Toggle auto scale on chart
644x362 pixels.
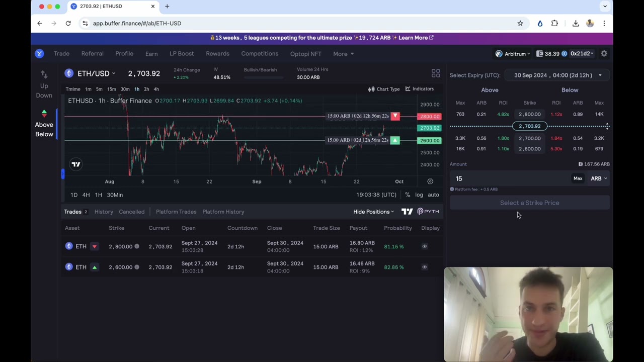(x=433, y=195)
